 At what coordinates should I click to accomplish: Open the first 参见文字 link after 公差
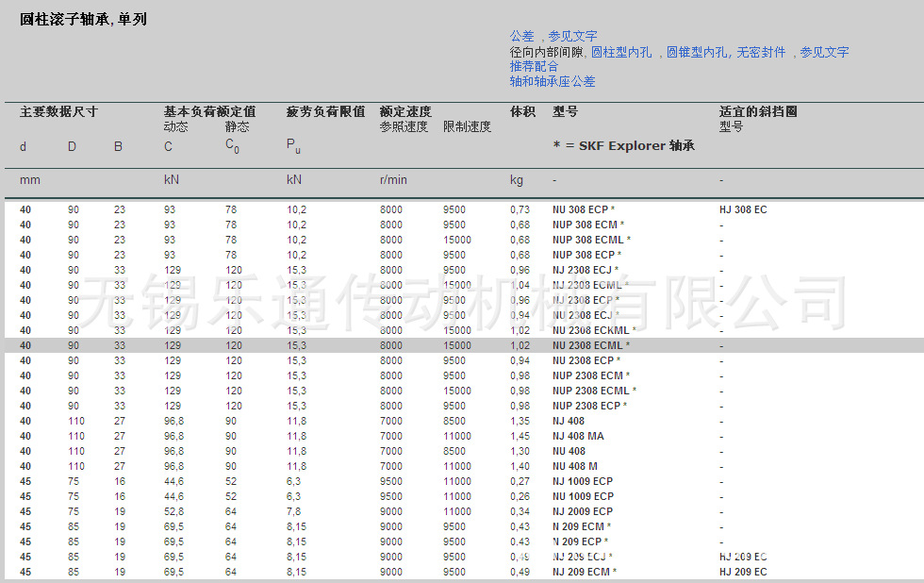(x=572, y=36)
